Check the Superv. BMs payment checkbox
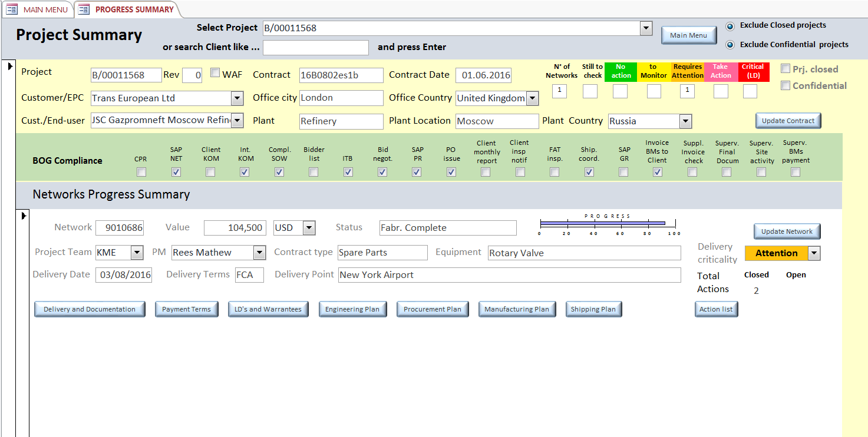Viewport: 868px width, 437px height. [796, 172]
